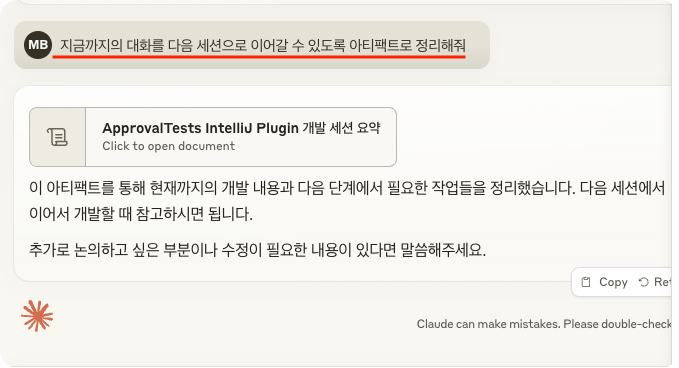Click the artifact title 'ApprovalTests IntelliJ Plugin'
The width and height of the screenshot is (679, 368).
200,128
